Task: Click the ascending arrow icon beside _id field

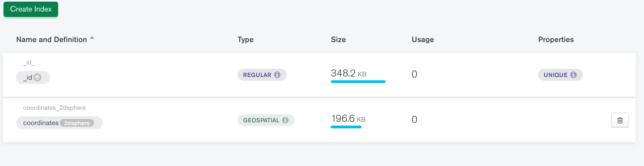Action: pos(37,78)
